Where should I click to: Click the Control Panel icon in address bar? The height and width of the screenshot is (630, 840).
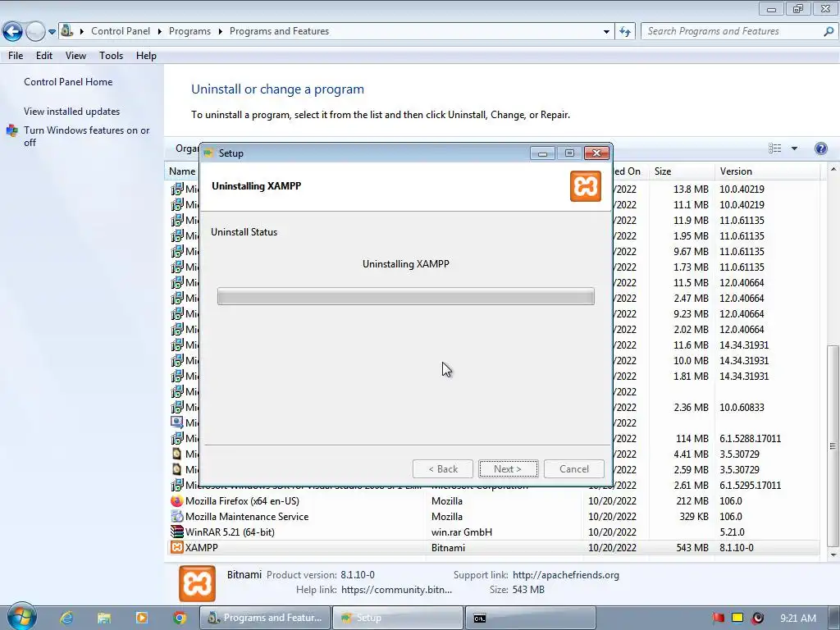(x=67, y=30)
